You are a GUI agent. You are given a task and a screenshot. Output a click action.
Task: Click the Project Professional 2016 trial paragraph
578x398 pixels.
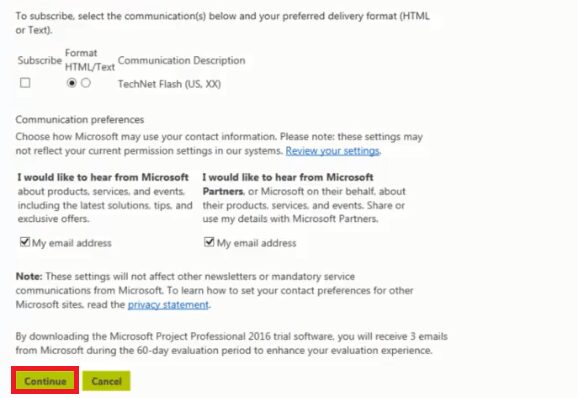coord(231,343)
